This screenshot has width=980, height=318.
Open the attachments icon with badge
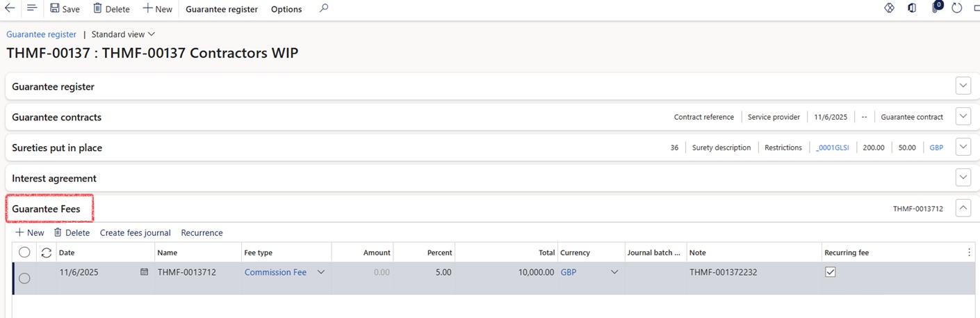(x=936, y=8)
